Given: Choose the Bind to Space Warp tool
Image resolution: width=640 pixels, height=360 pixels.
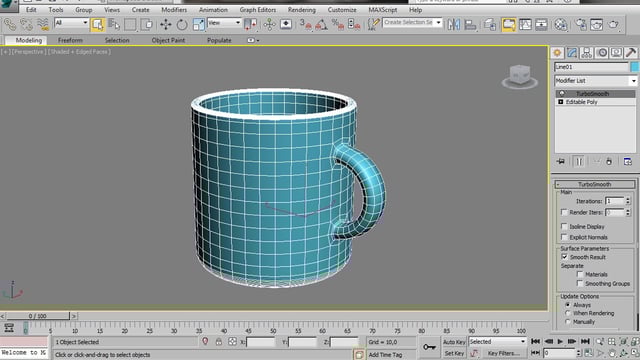Looking at the screenshot, I should click(x=43, y=24).
